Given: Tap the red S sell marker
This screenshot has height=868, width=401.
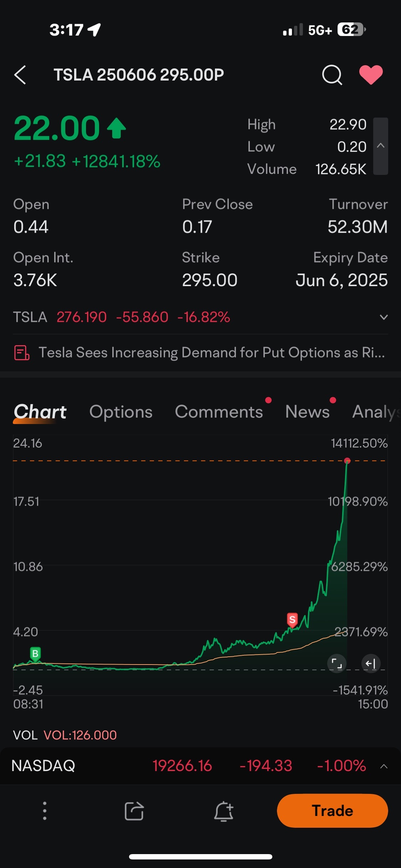Looking at the screenshot, I should point(292,620).
